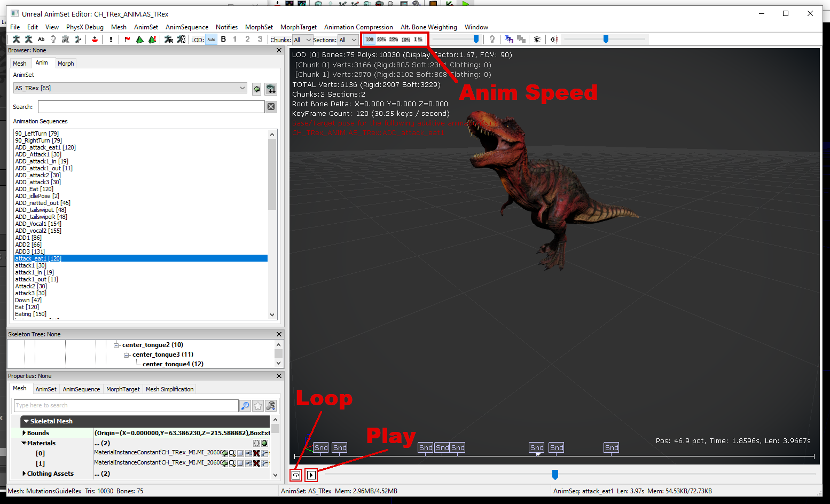
Task: Set animation speed to 100%
Action: coord(370,39)
